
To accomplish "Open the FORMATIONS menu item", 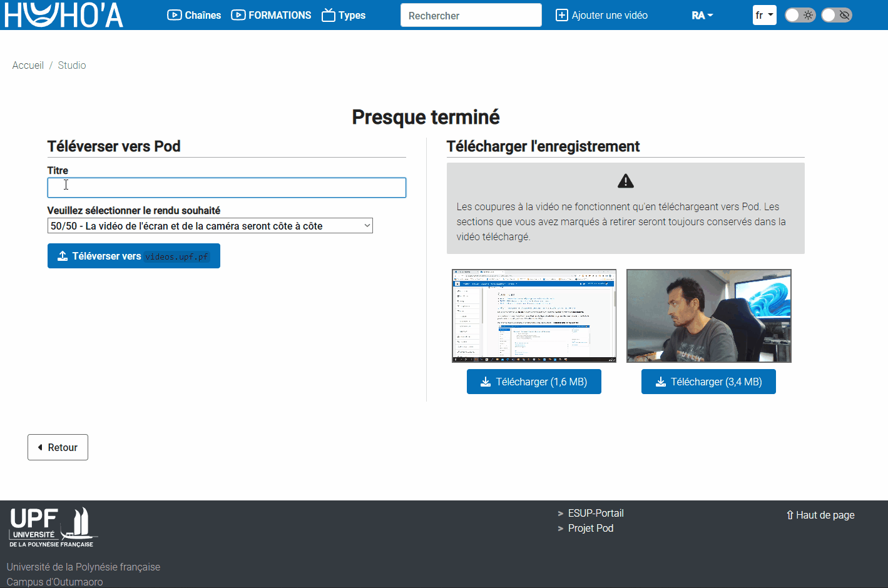I will [271, 15].
